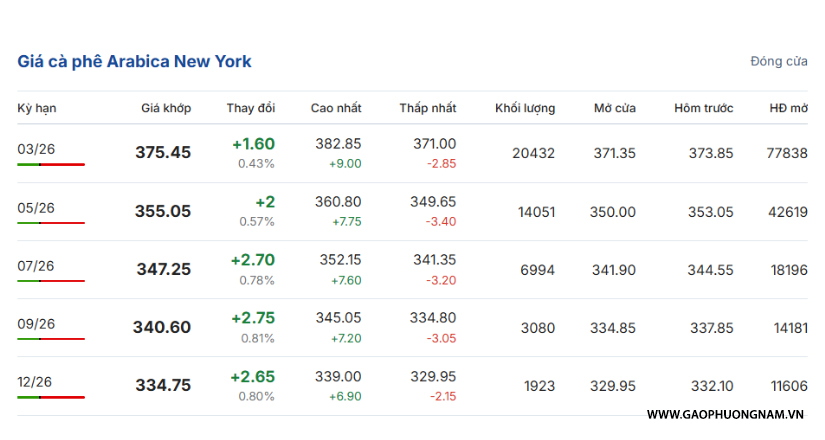The image size is (825, 440).
Task: Click the 'Thấp nhất' column header
Action: (x=427, y=108)
